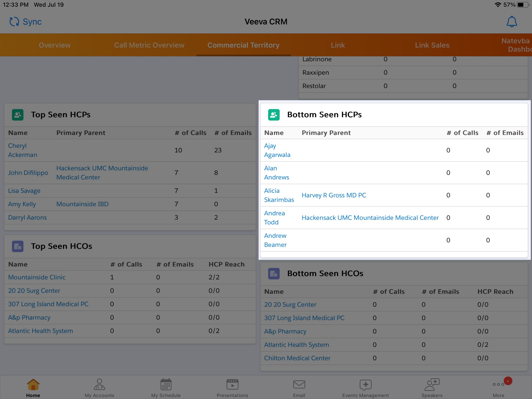
Task: Tap the Top Seen HCPs heading
Action: pos(61,115)
